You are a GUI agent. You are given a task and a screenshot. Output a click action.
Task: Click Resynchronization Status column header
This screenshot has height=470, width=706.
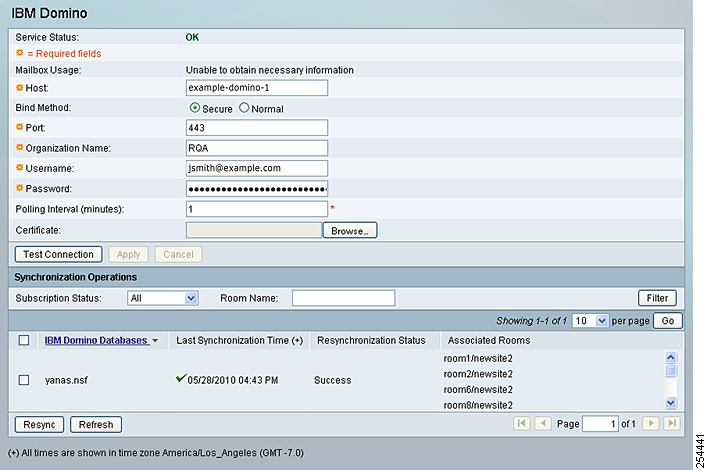(x=371, y=340)
